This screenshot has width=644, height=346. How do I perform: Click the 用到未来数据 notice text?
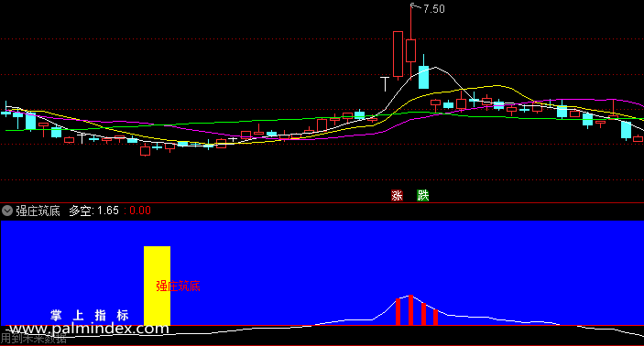[x=33, y=339]
